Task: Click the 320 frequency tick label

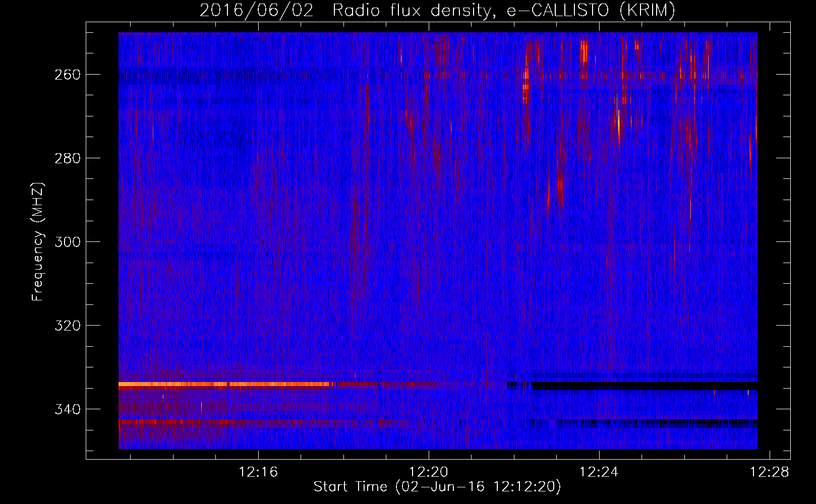Action: [68, 326]
